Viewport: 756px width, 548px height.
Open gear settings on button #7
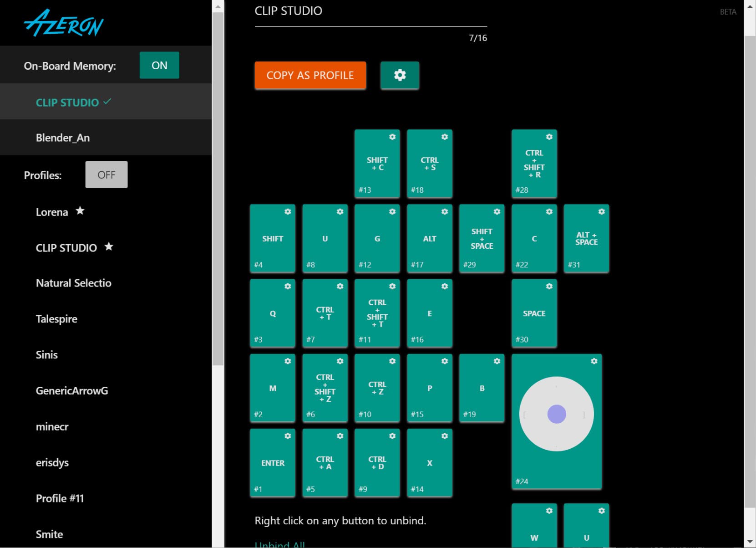(x=340, y=286)
